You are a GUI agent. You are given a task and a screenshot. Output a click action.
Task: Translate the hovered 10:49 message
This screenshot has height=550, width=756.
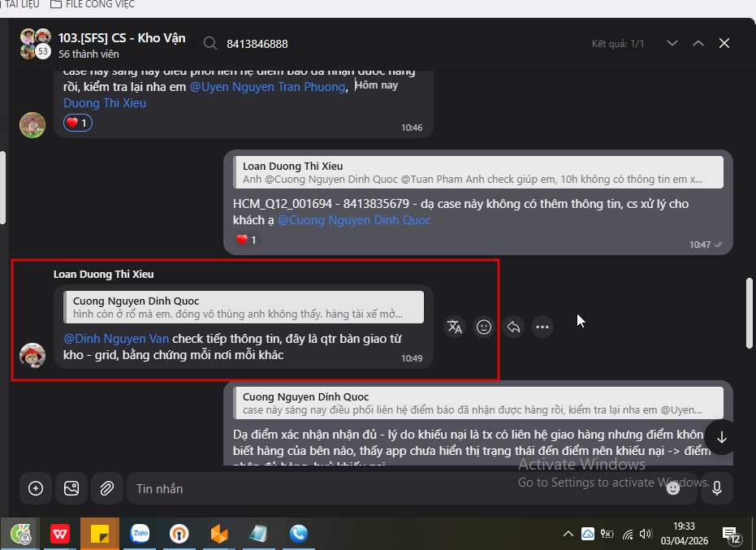pos(455,327)
